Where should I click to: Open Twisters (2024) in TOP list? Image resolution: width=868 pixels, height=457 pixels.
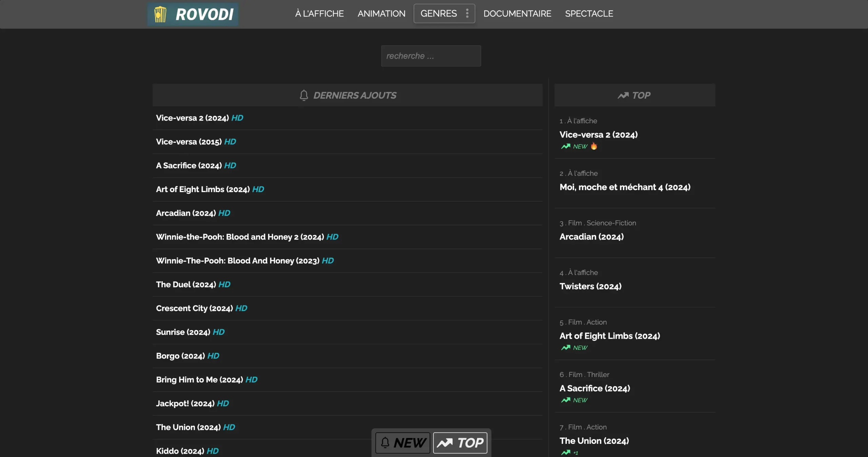[590, 286]
